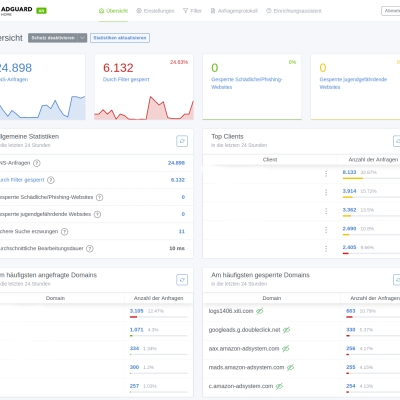Image resolution: width=400 pixels, height=400 pixels.
Task: Click the 6.132 value in statistics table
Action: click(178, 180)
